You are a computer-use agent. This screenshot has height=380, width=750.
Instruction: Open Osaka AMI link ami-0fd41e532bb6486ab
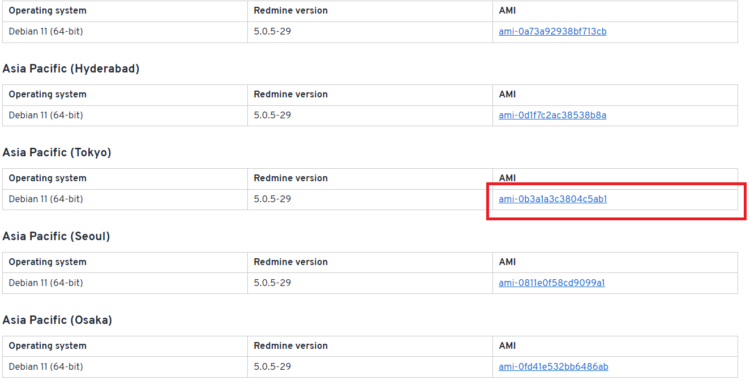(x=553, y=367)
